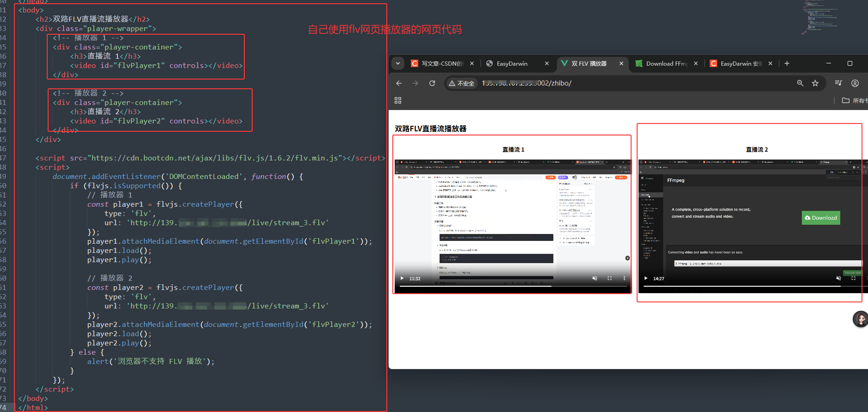Viewport: 868px width, 412px height.
Task: Play 直播流 2 video
Action: click(646, 278)
